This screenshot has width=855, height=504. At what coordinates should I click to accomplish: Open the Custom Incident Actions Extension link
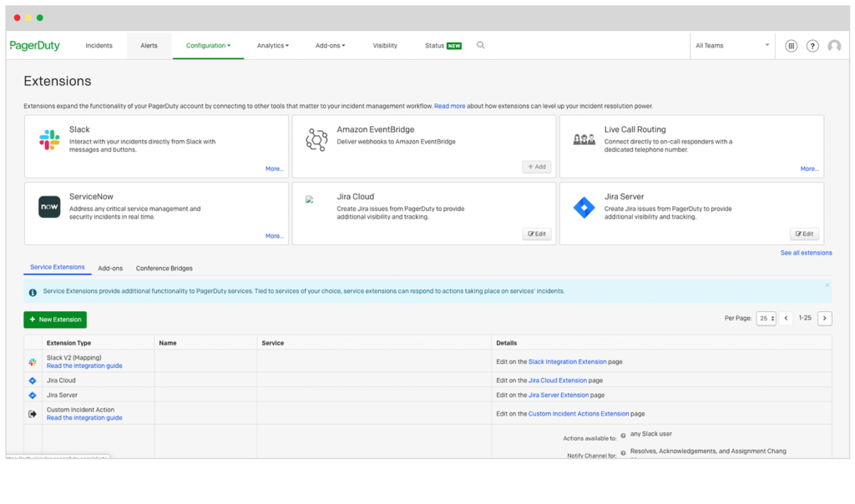click(579, 414)
